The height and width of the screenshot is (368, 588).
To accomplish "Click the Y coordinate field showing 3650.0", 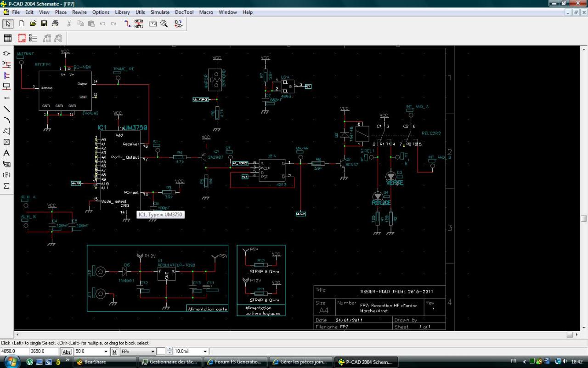I will (x=44, y=351).
